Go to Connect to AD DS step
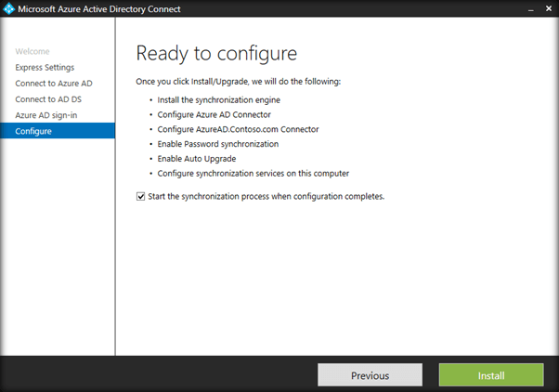The height and width of the screenshot is (392, 559). (48, 99)
